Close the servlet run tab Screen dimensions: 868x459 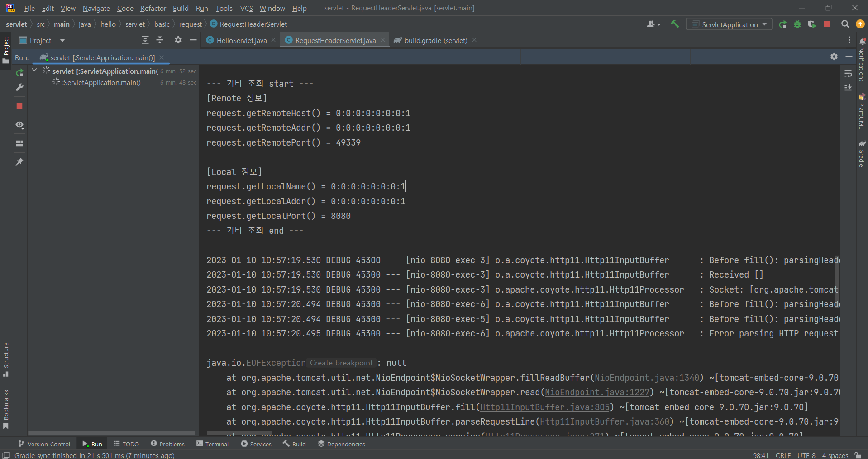pos(162,57)
